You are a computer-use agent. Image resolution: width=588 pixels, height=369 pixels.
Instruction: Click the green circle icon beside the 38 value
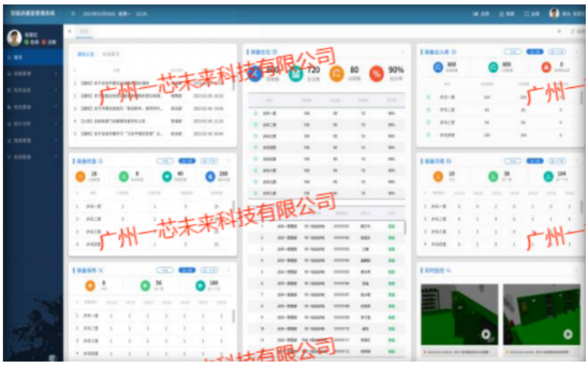click(493, 176)
